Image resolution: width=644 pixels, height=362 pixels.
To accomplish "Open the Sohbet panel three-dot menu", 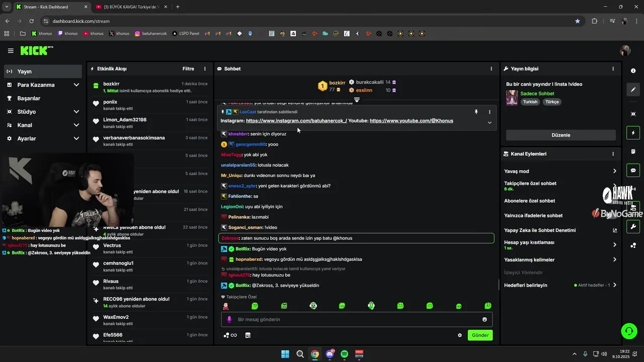I will (492, 69).
